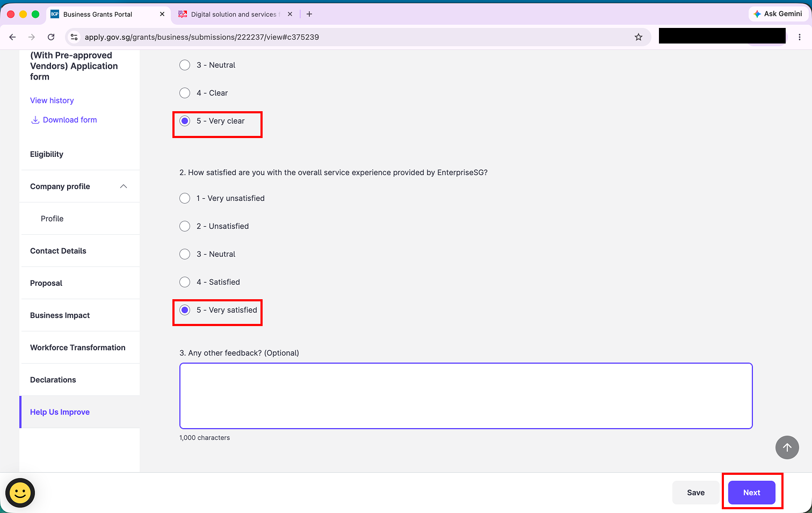Viewport: 812px width, 513px height.
Task: Click the back-to-top arrow button
Action: 787,447
